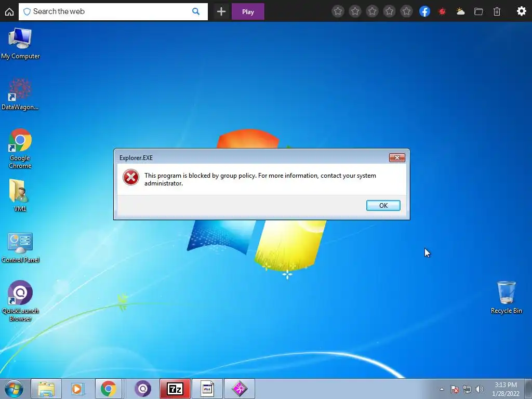This screenshot has width=532, height=399.
Task: Click the red ladybug icon
Action: [x=442, y=11]
